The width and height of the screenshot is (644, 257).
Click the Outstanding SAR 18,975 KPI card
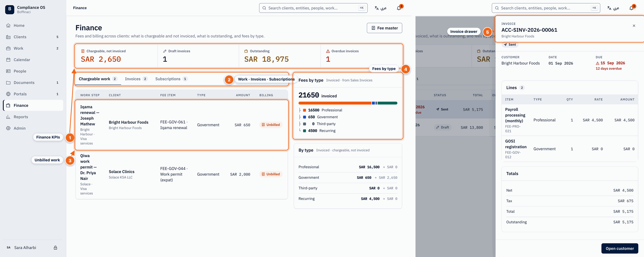(279, 56)
